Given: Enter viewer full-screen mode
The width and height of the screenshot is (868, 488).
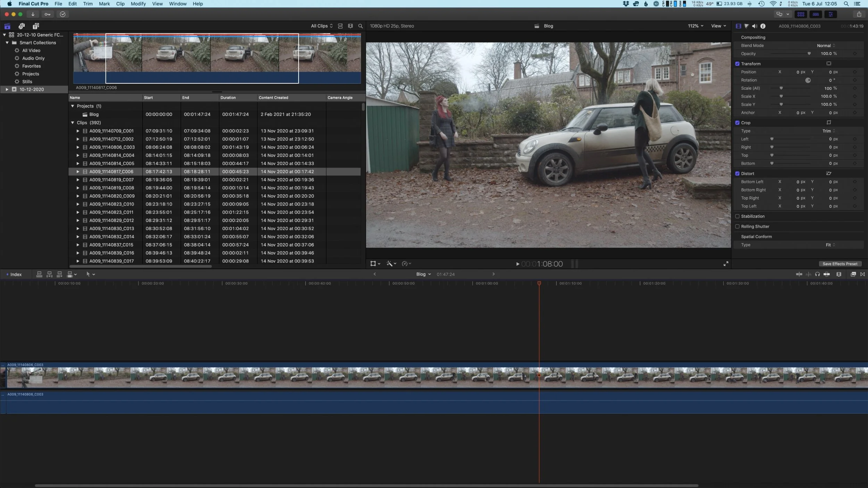Looking at the screenshot, I should [726, 264].
